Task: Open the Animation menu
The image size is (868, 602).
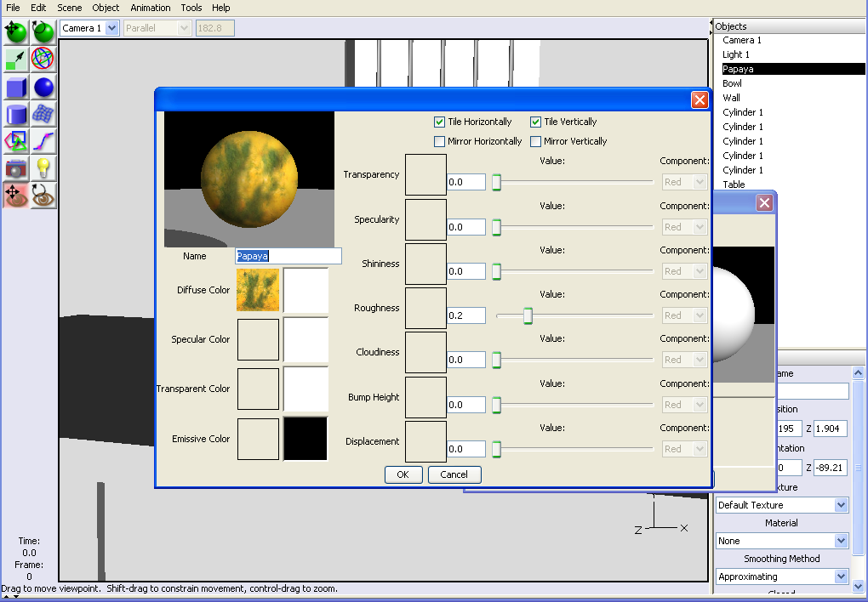Action: pos(150,8)
